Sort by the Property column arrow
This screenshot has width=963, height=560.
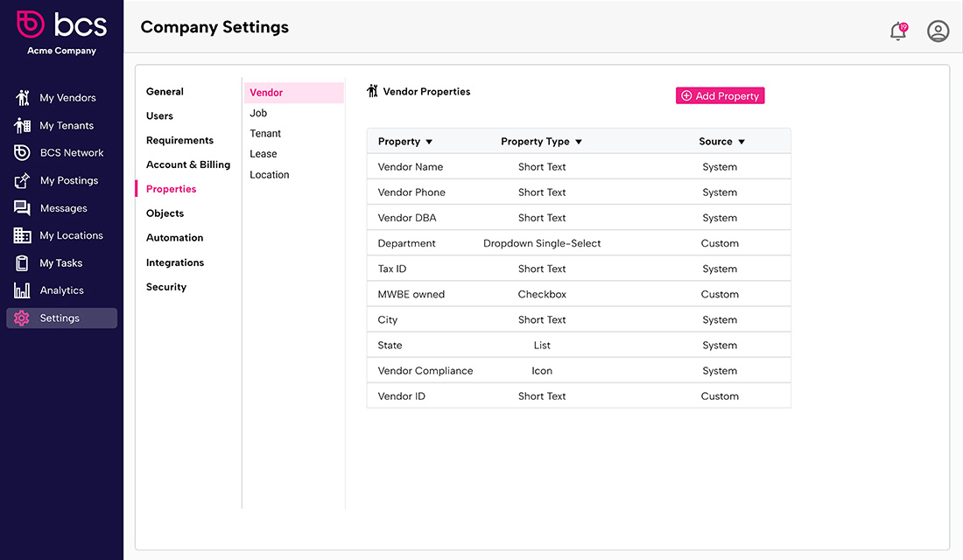429,142
